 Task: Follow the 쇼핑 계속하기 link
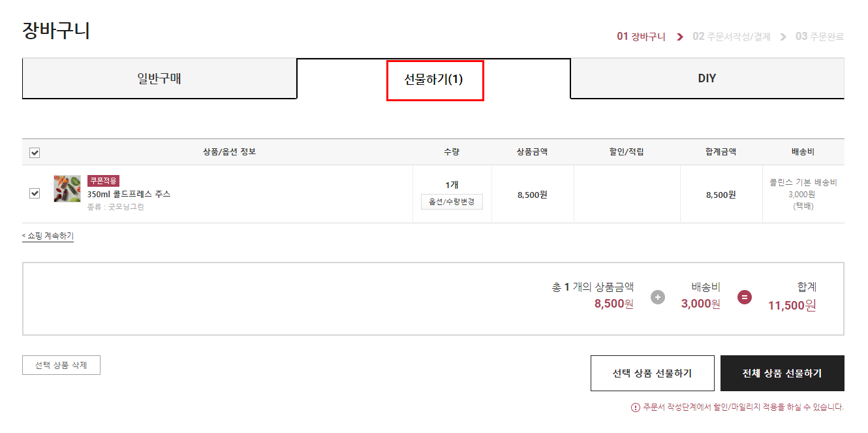(x=48, y=236)
